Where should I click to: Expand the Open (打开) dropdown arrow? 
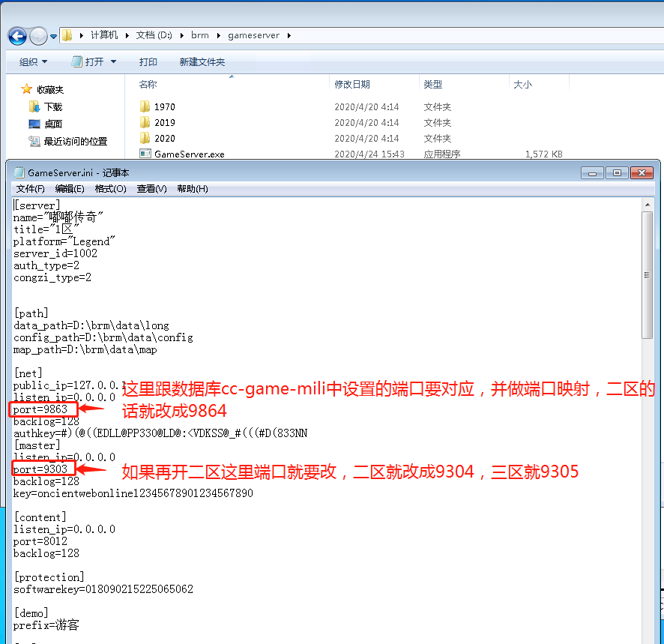coord(114,61)
